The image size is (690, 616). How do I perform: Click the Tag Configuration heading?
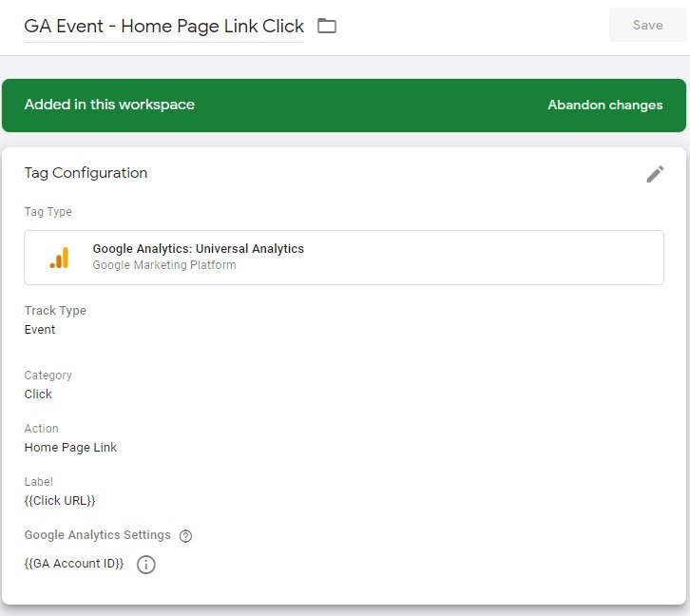(86, 173)
